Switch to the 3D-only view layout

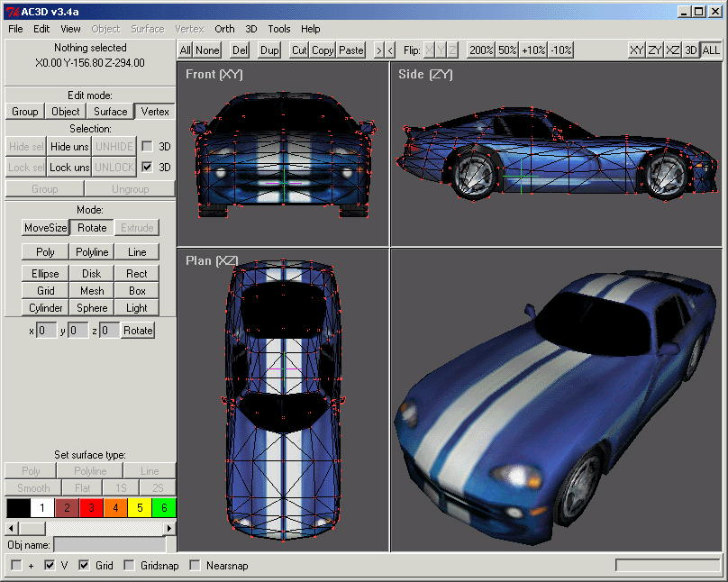pos(690,50)
